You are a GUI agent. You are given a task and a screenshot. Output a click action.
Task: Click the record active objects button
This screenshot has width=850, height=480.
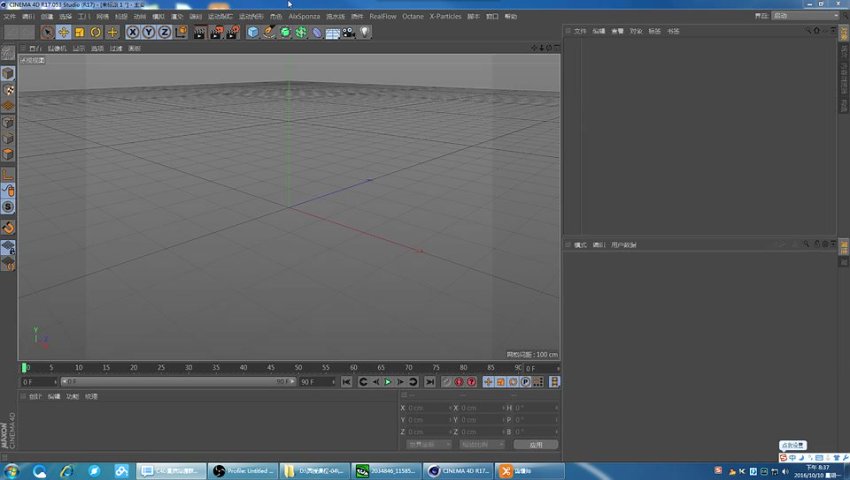tap(447, 382)
